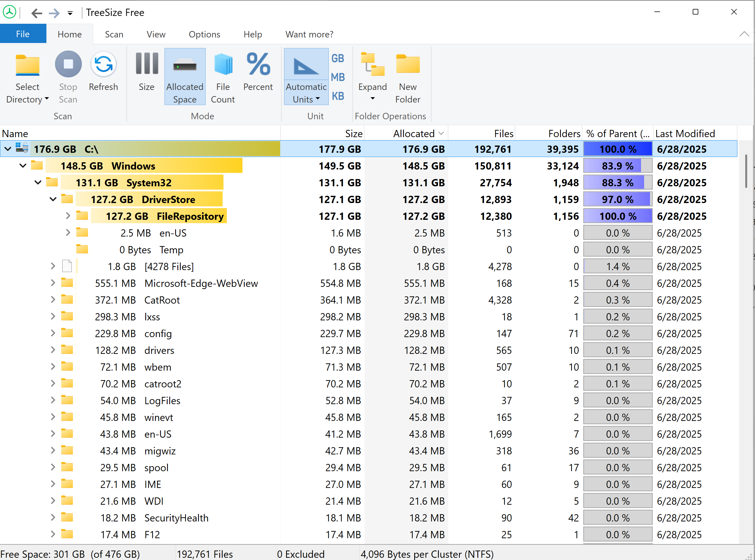This screenshot has width=755, height=560.
Task: Select Automatic Units
Action: 306,77
